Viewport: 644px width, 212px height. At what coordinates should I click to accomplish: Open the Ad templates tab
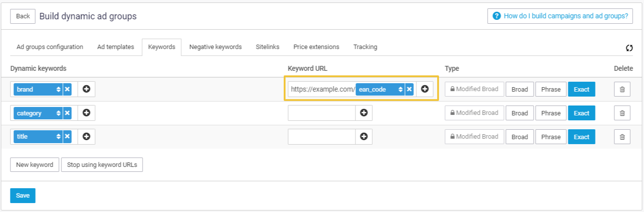(x=115, y=47)
